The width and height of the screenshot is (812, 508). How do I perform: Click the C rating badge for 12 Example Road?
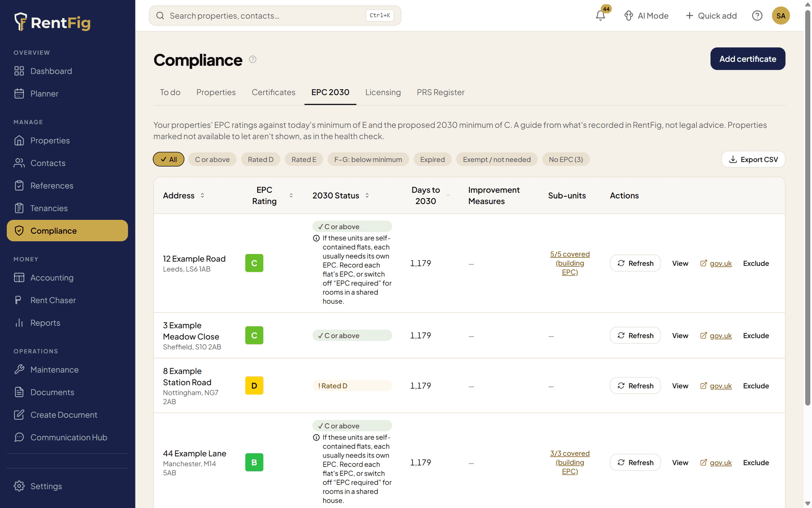(x=254, y=263)
